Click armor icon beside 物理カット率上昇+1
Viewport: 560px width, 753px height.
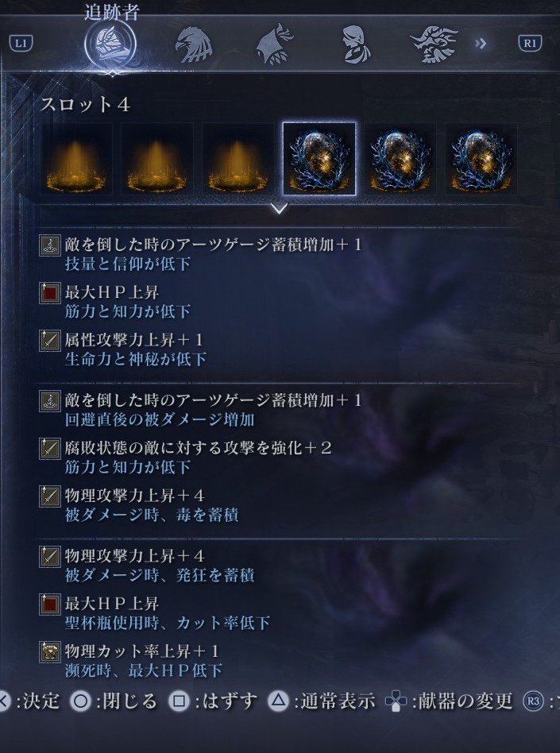(50, 651)
